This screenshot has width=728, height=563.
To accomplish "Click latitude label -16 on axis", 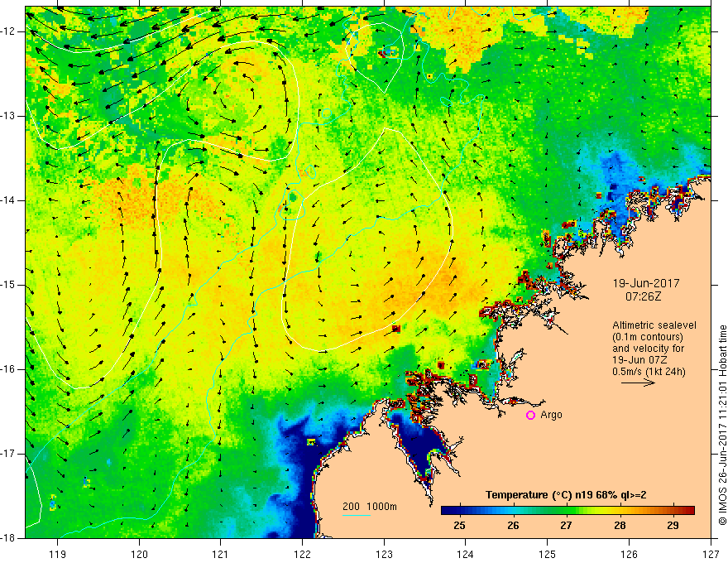I will tap(7, 369).
